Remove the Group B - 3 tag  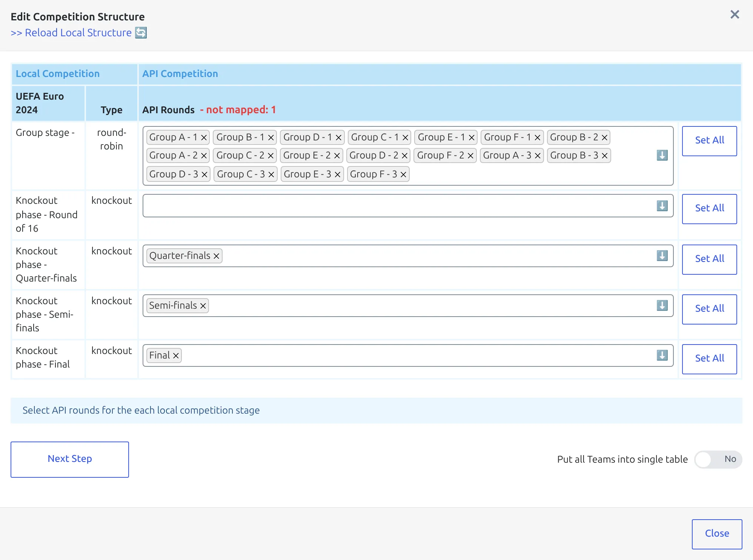pos(604,156)
